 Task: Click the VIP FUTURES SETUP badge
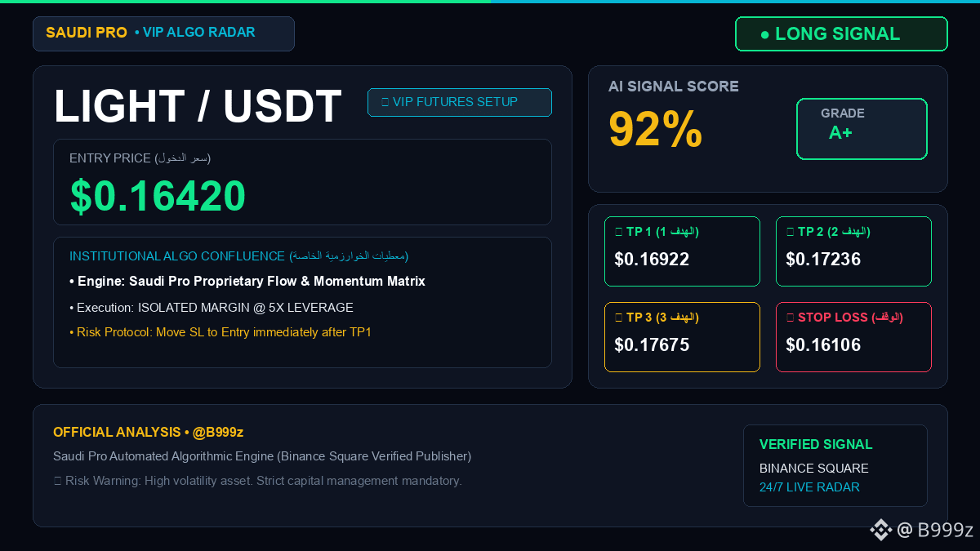tap(460, 102)
